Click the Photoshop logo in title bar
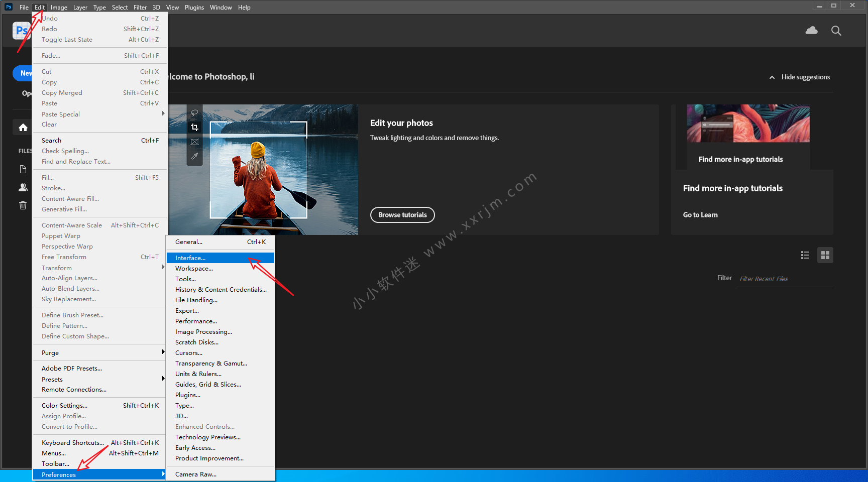Viewport: 868px width, 482px height. point(9,7)
